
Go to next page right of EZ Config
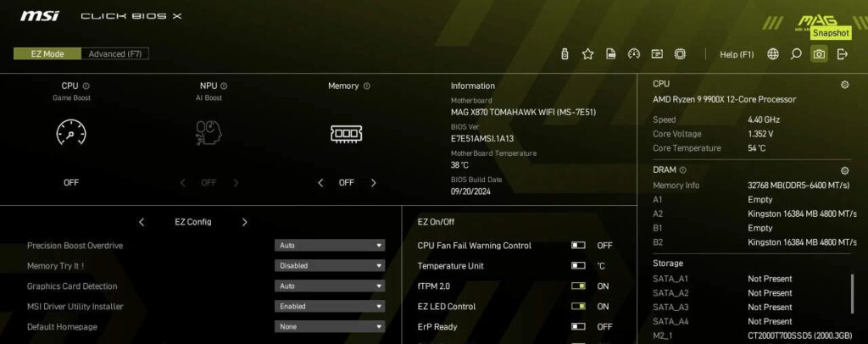pyautogui.click(x=245, y=222)
